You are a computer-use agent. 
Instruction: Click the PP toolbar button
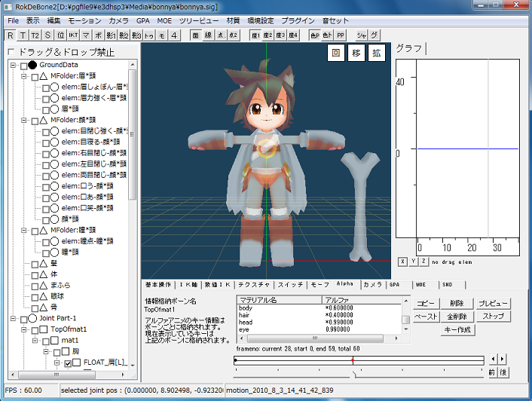pyautogui.click(x=340, y=35)
